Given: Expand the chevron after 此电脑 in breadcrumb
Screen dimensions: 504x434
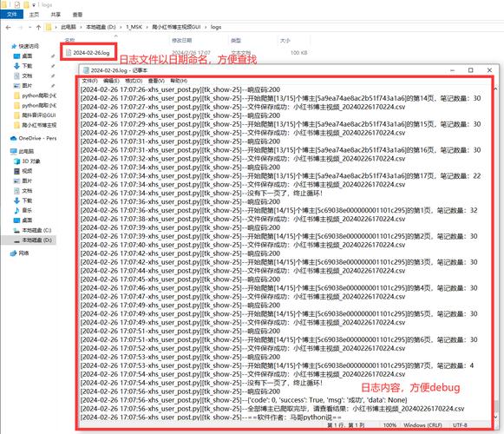Looking at the screenshot, I should [81, 27].
